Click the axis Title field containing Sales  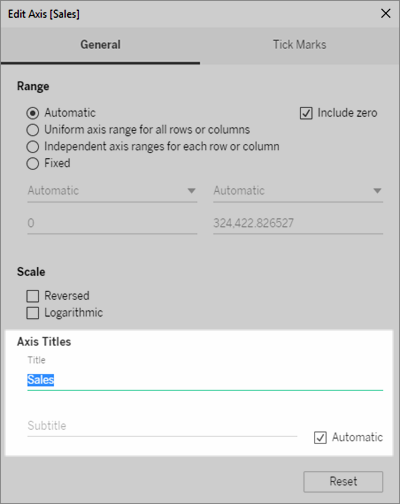pos(205,380)
